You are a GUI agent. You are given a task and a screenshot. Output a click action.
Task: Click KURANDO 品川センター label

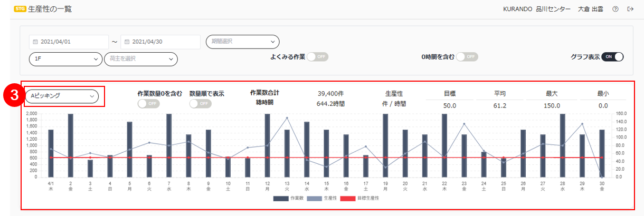pyautogui.click(x=537, y=9)
